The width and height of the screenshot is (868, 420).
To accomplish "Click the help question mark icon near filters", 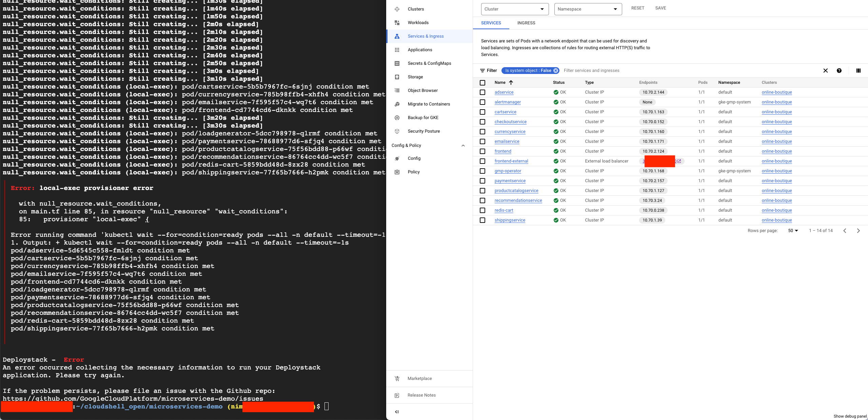I will click(x=839, y=71).
